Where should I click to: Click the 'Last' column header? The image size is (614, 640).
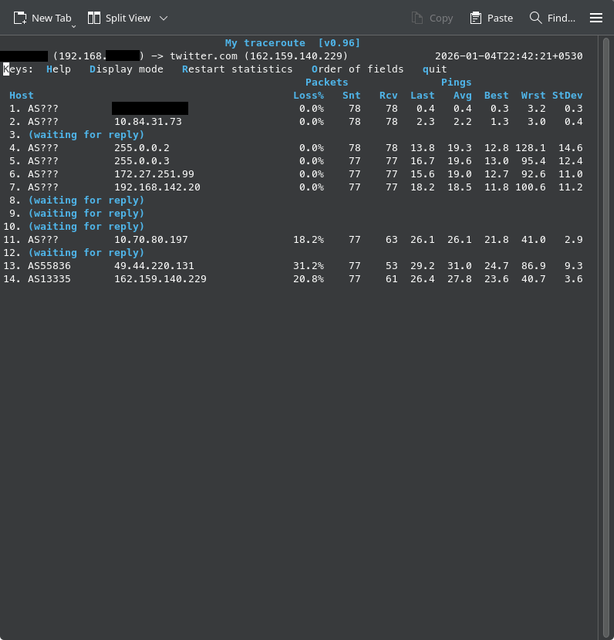click(423, 96)
